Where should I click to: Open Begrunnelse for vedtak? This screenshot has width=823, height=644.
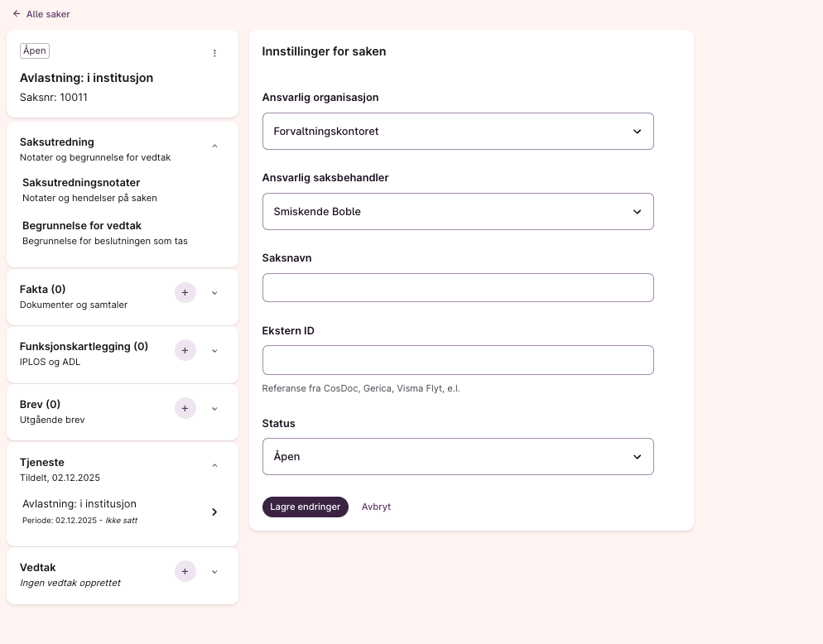(82, 226)
